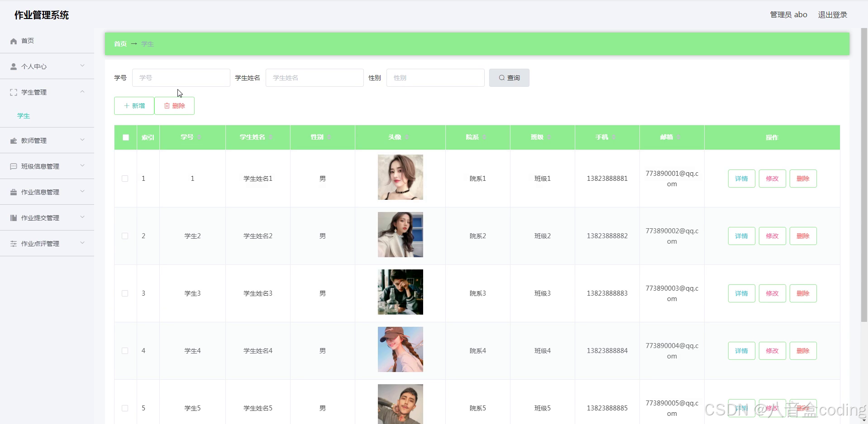Click 删除 for 学生姓名3
Viewport: 868px width, 424px height.
pos(803,293)
